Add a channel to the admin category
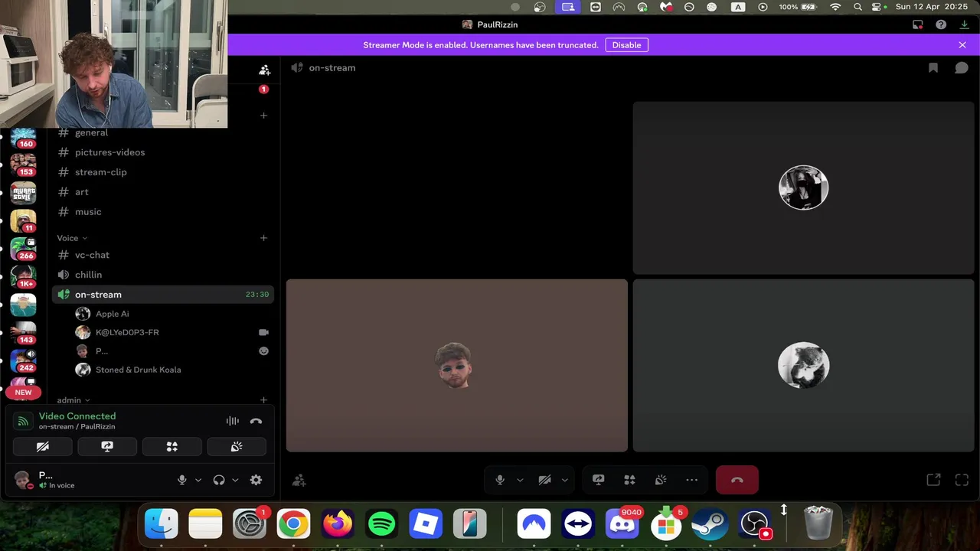Image resolution: width=980 pixels, height=551 pixels. coord(263,400)
